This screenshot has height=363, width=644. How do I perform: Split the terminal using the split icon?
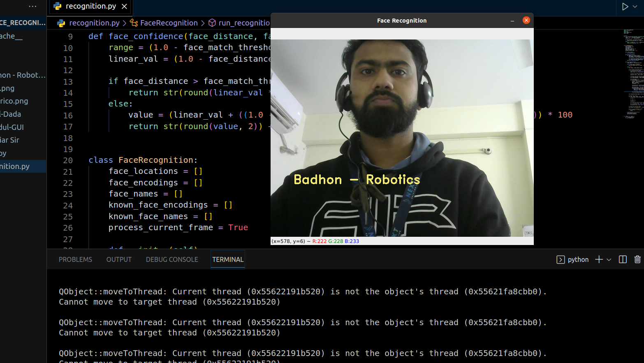point(623,259)
